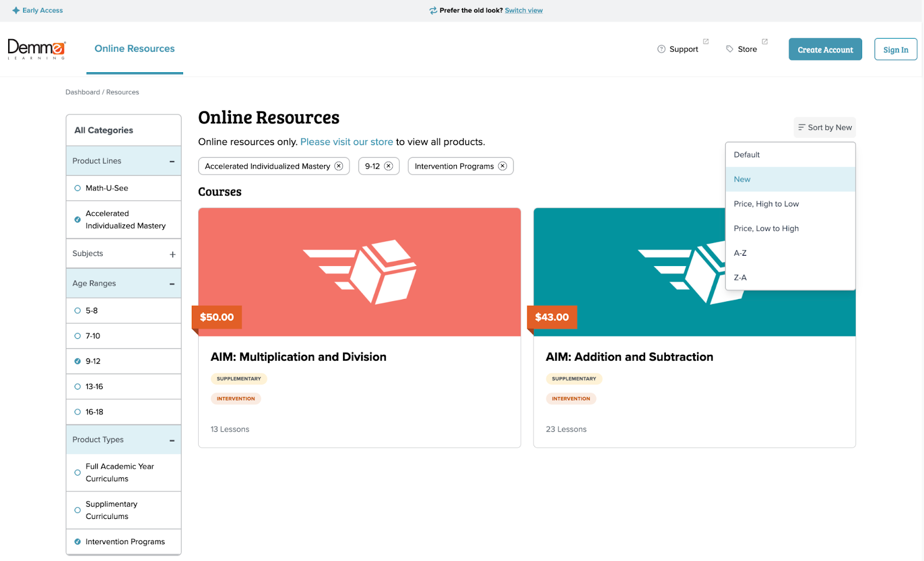Image resolution: width=924 pixels, height=561 pixels.
Task: Click the Store tag icon
Action: (729, 49)
